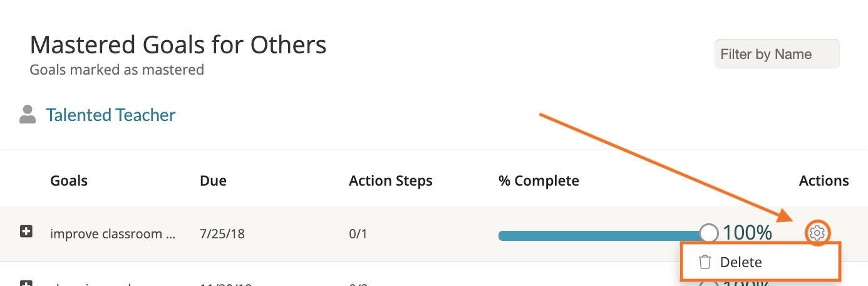The image size is (868, 286).
Task: Click the 7/25/18 due date
Action: tap(222, 234)
